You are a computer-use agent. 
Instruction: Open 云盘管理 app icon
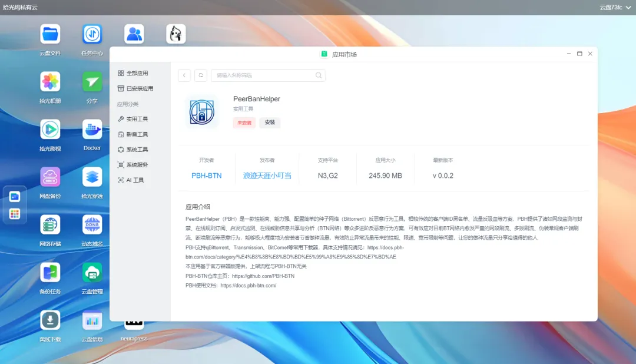point(92,273)
